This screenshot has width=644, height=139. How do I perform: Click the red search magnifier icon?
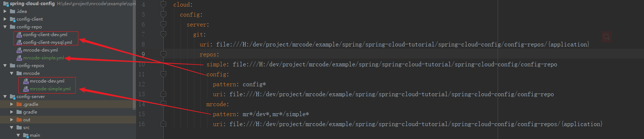pos(606,37)
